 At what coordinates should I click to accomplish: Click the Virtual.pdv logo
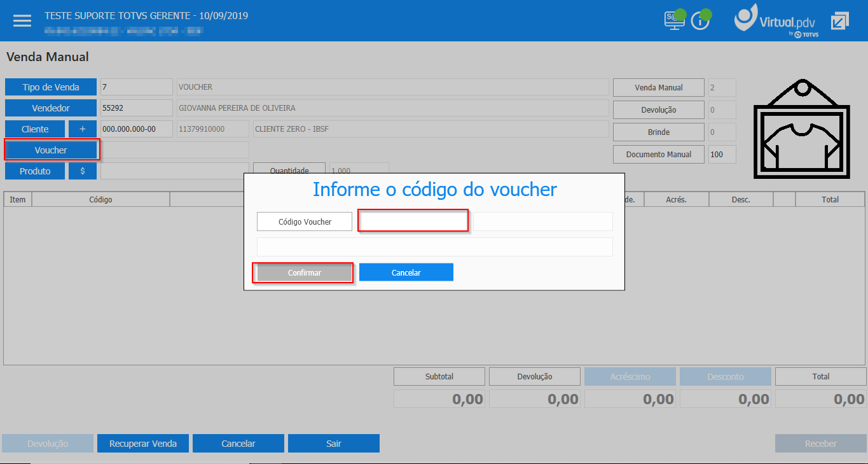[x=776, y=20]
